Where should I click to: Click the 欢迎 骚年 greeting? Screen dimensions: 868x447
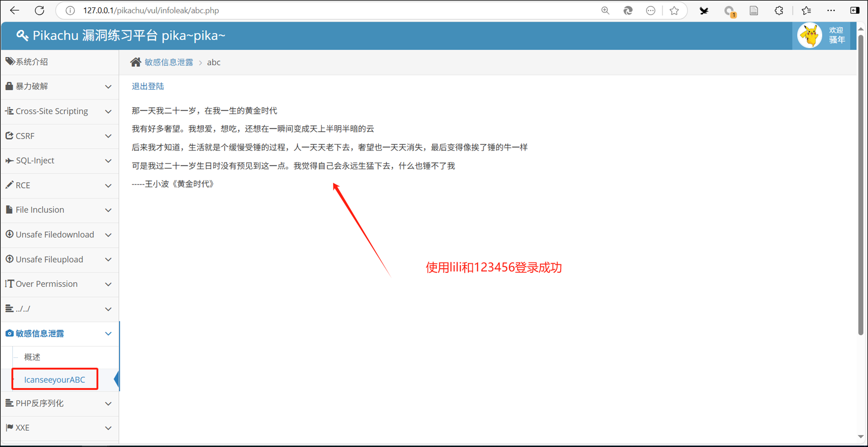tap(837, 35)
